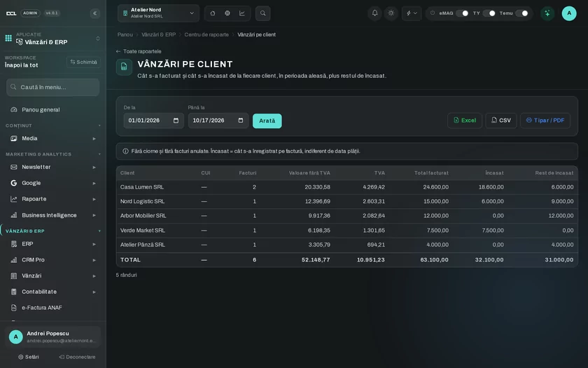The width and height of the screenshot is (588, 368).
Task: Open the home icon in the top toolbar
Action: [213, 13]
